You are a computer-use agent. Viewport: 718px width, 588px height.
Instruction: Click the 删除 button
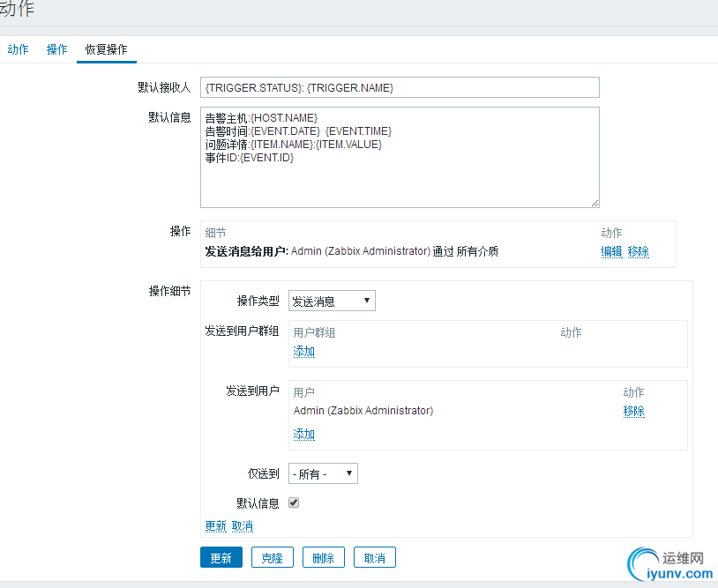(324, 557)
